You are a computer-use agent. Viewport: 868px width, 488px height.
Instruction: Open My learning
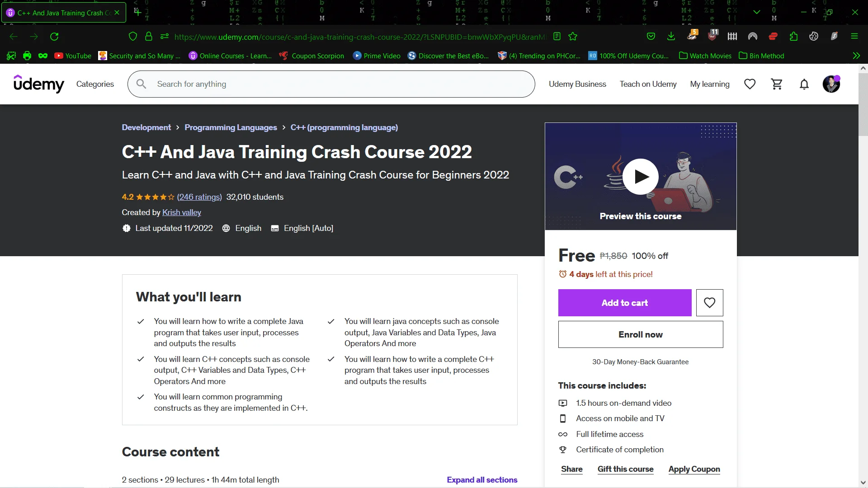(x=710, y=84)
